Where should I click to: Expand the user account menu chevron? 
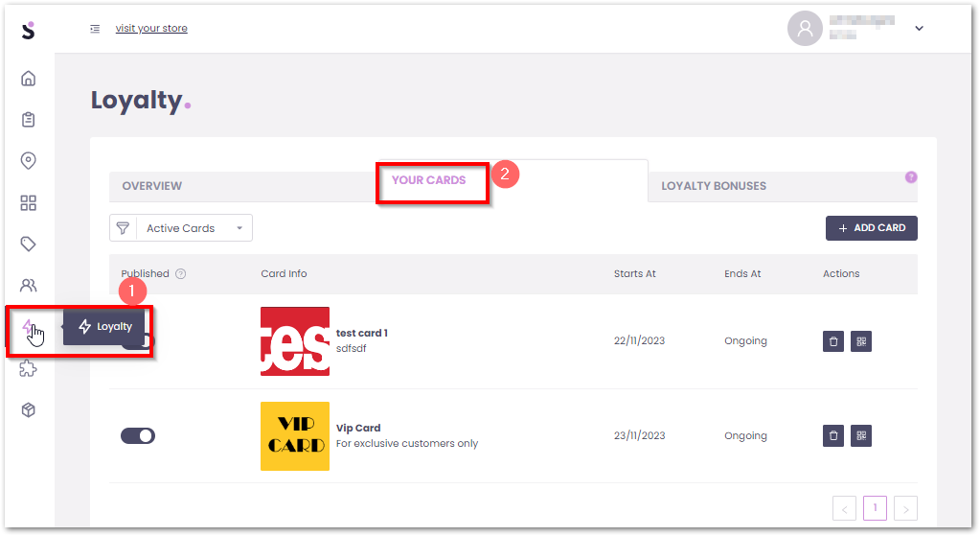coord(919,29)
